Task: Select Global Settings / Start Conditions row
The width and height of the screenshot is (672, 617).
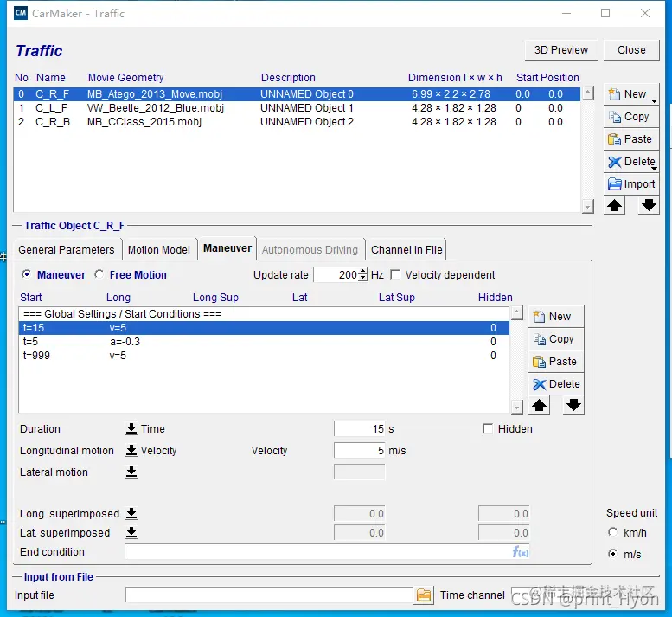Action: click(x=264, y=314)
